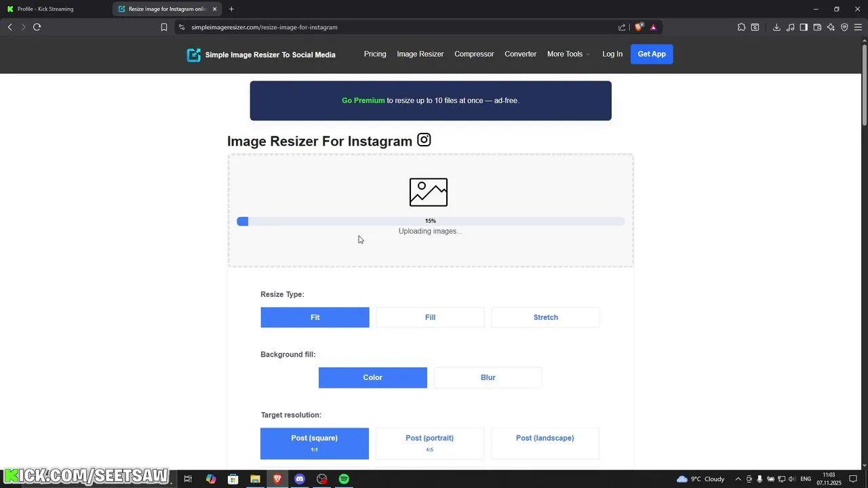Open the Compressor menu item
868x488 pixels.
474,54
